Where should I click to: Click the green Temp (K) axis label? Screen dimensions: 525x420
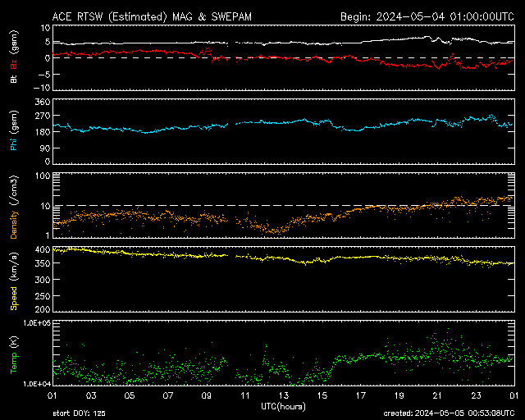pyautogui.click(x=14, y=354)
